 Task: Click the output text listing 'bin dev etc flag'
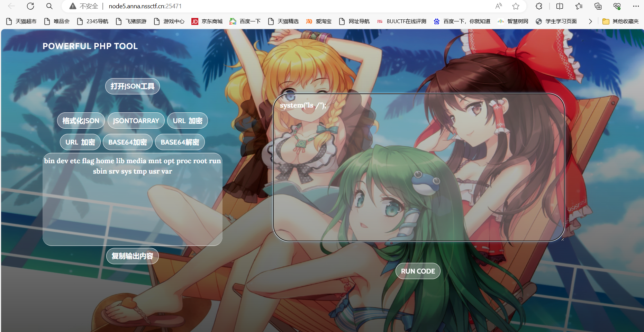point(133,166)
